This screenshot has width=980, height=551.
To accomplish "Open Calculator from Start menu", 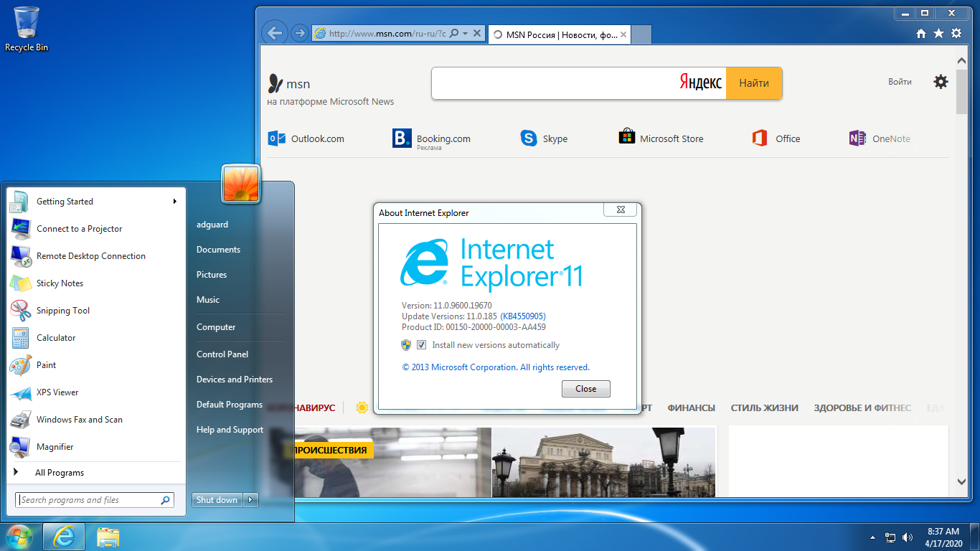I will click(x=95, y=338).
